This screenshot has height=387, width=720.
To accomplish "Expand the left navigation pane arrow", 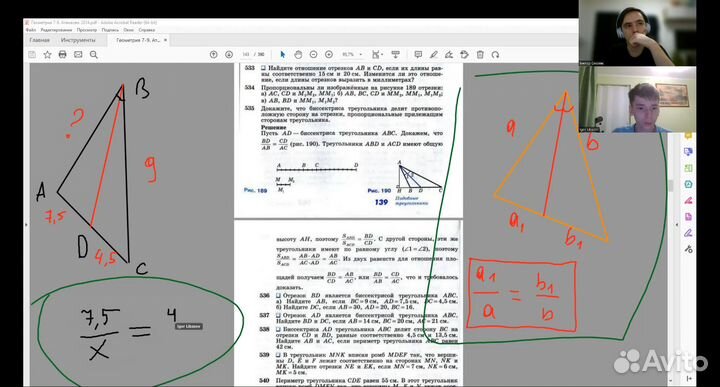I will tap(26, 224).
